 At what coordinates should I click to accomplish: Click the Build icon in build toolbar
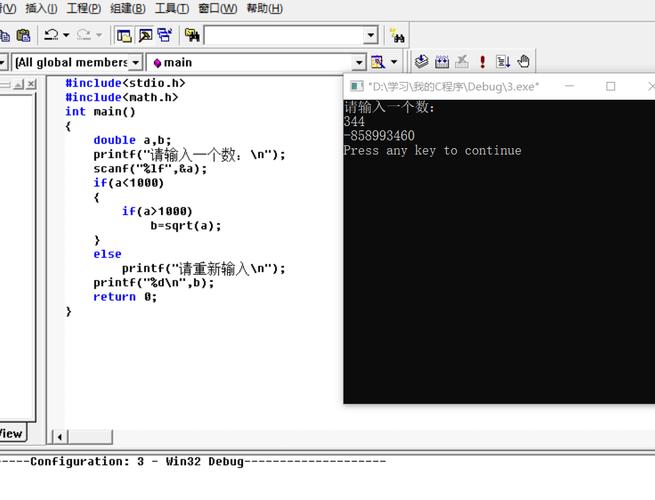(442, 62)
